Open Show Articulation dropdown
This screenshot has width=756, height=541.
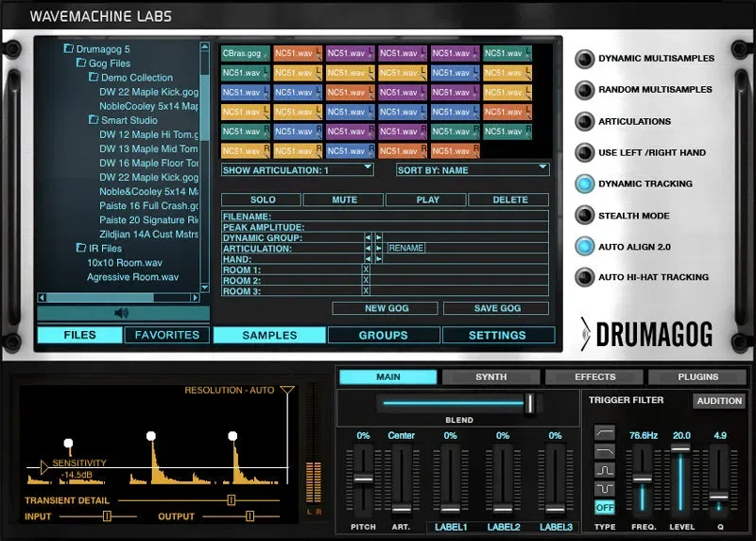click(x=297, y=170)
